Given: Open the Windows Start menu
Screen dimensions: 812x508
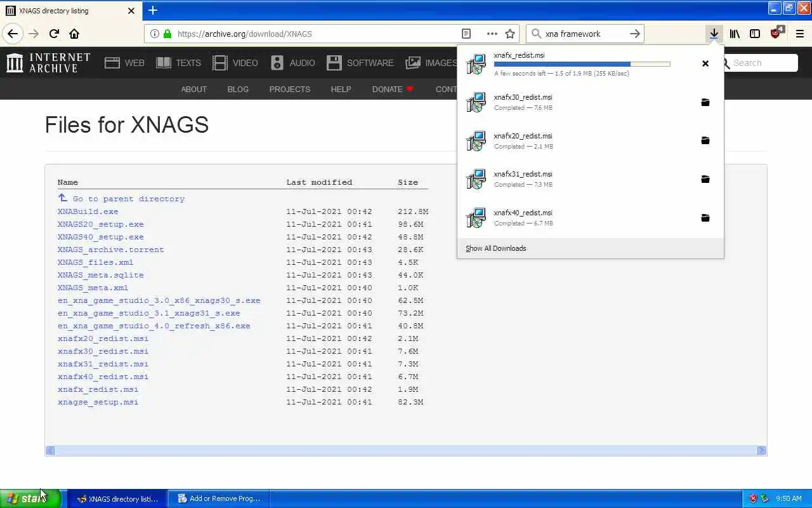Looking at the screenshot, I should [x=30, y=498].
